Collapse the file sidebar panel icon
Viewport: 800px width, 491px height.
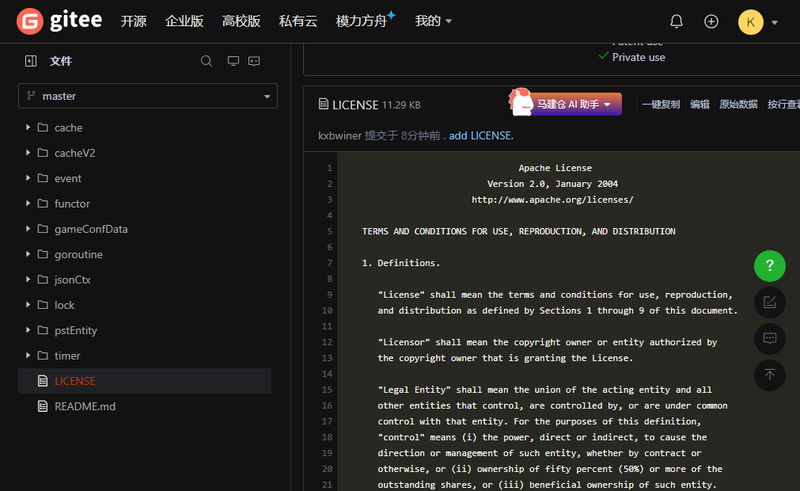(31, 61)
